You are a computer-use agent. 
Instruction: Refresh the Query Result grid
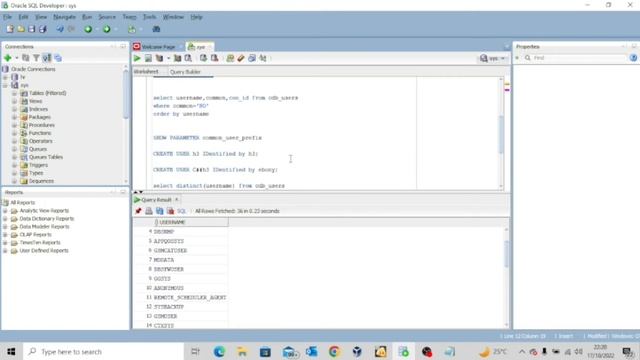160,211
